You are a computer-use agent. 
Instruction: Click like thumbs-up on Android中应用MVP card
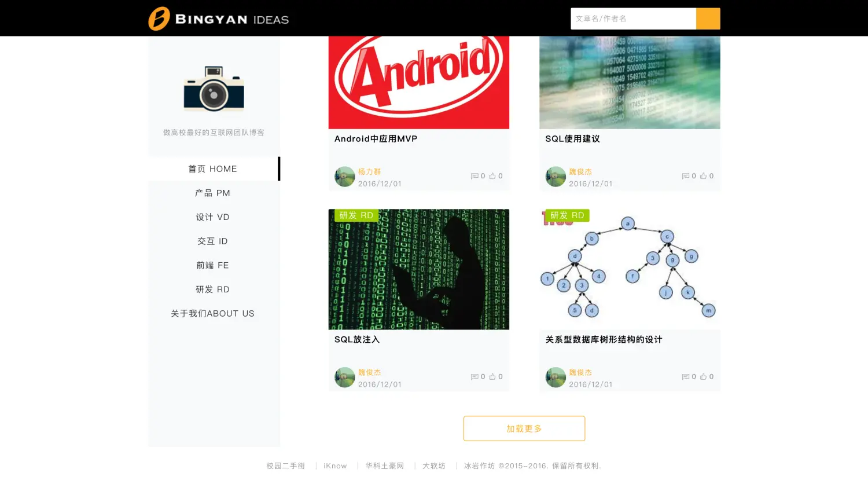(x=492, y=176)
